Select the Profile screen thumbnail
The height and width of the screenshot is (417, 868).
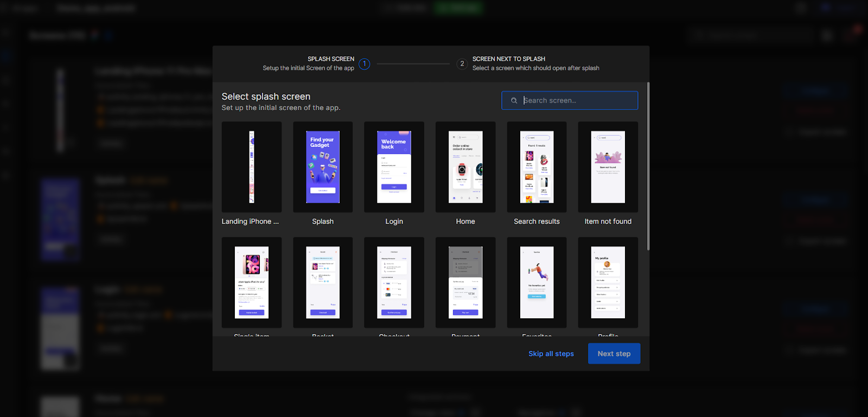(x=608, y=283)
